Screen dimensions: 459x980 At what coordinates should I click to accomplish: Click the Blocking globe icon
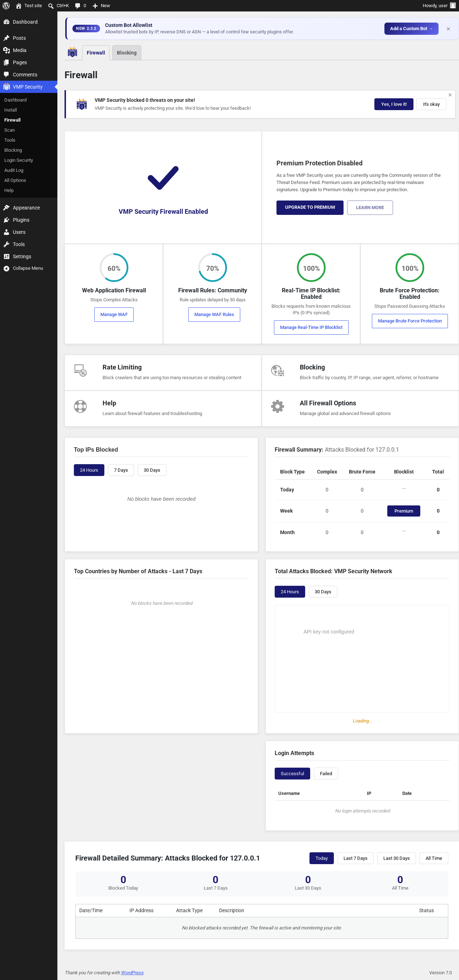click(278, 371)
